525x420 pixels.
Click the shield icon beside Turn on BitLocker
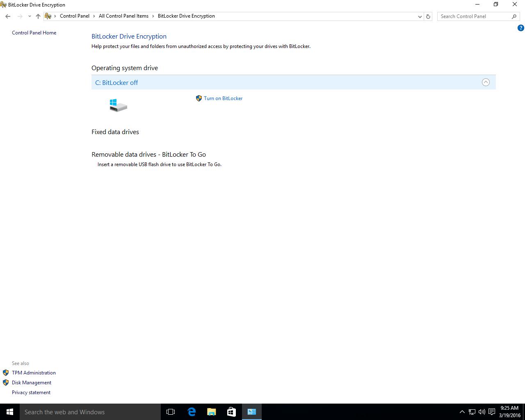pos(199,98)
